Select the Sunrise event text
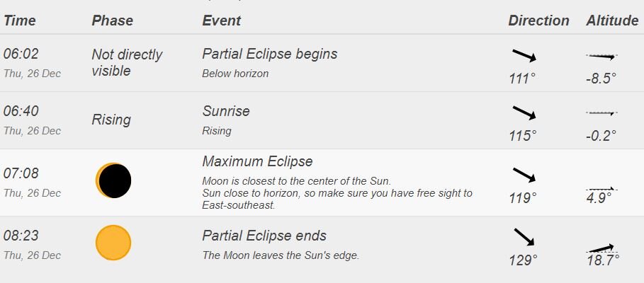The image size is (644, 283). click(226, 111)
